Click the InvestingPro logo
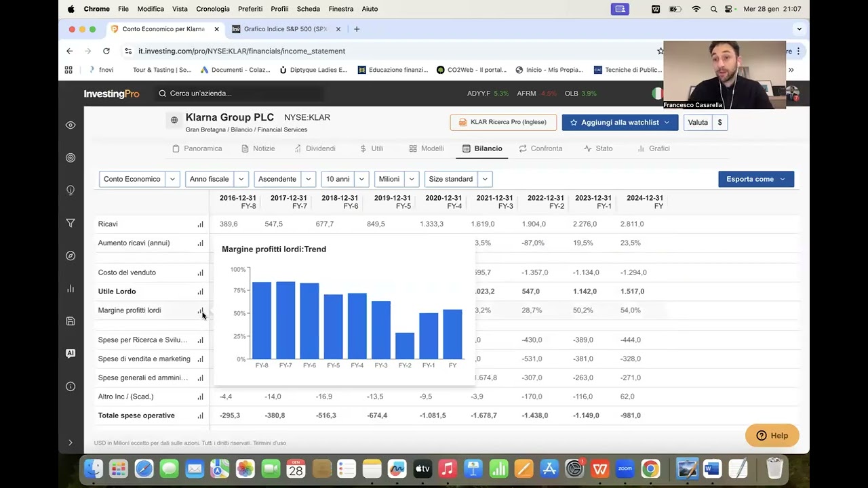This screenshot has height=488, width=868. tap(111, 94)
